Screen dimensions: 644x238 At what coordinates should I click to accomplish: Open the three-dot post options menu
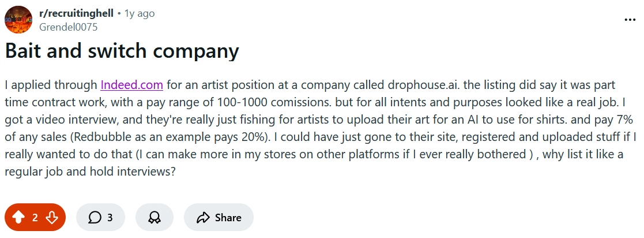630,20
